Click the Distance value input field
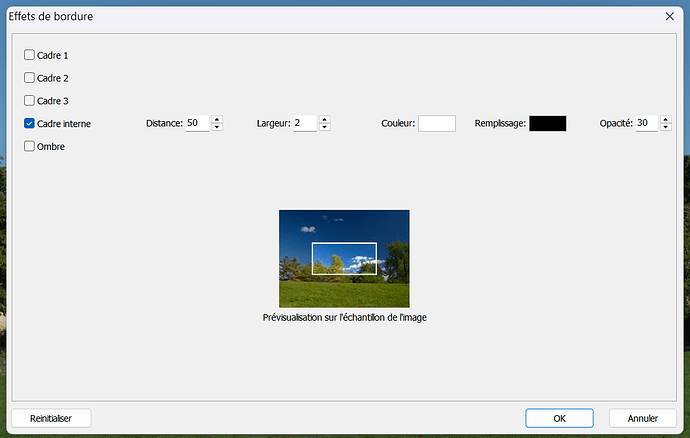Screen dimensions: 690x438 click(x=197, y=123)
